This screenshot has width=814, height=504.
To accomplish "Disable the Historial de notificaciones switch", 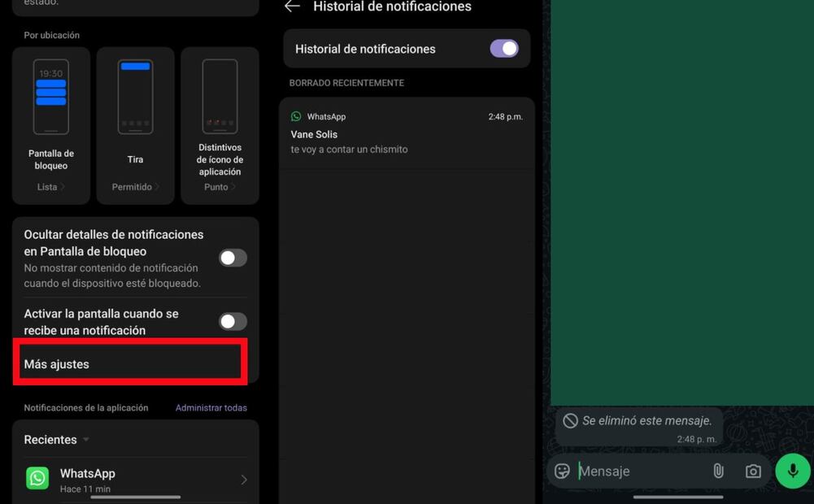I will (503, 49).
